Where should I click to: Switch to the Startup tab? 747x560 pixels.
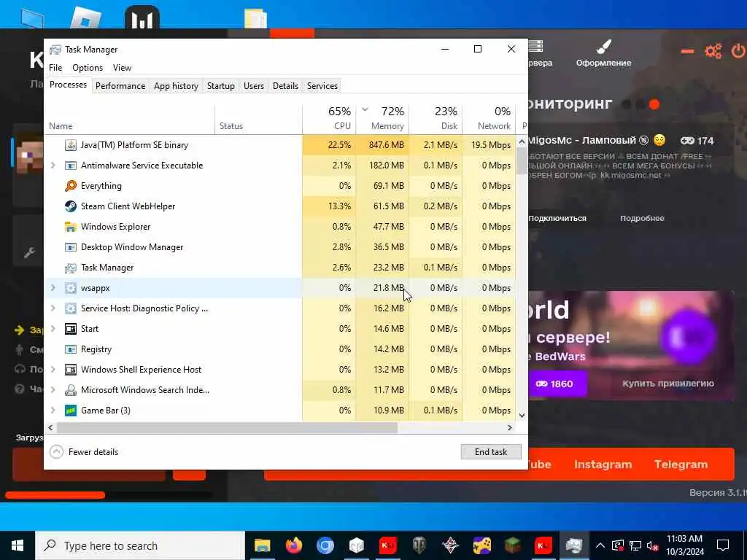220,86
